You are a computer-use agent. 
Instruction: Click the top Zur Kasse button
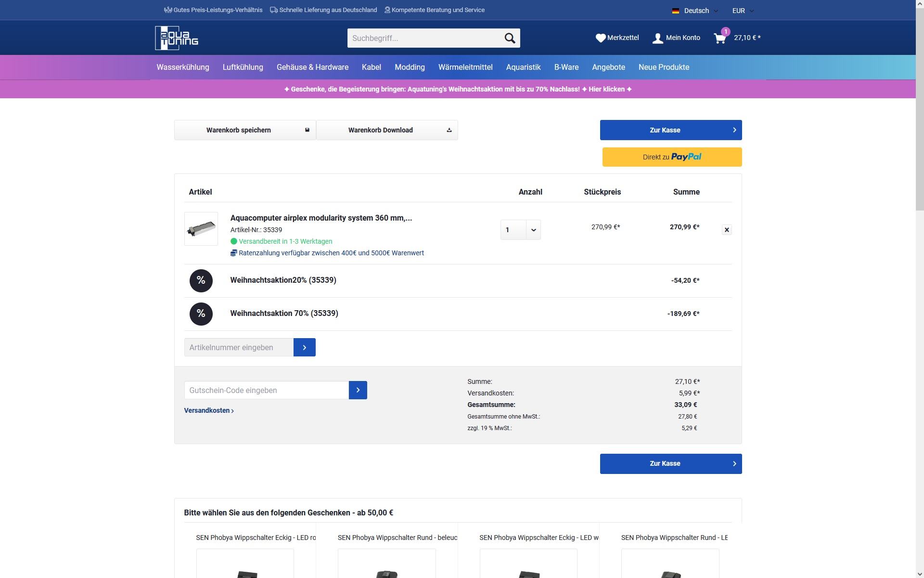(670, 130)
